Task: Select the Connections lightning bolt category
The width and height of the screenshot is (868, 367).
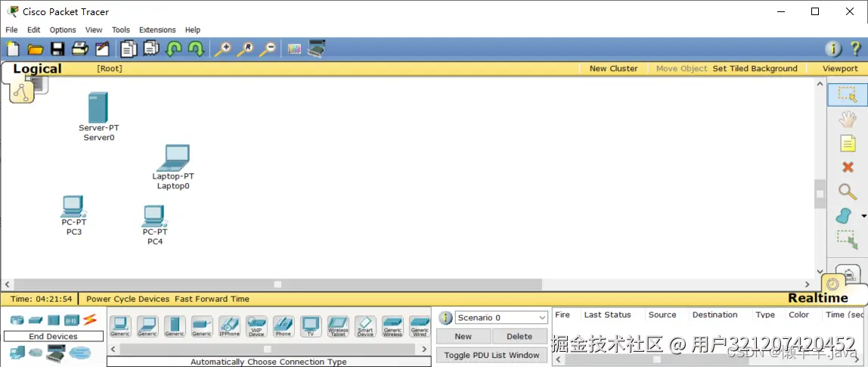Action: [90, 320]
